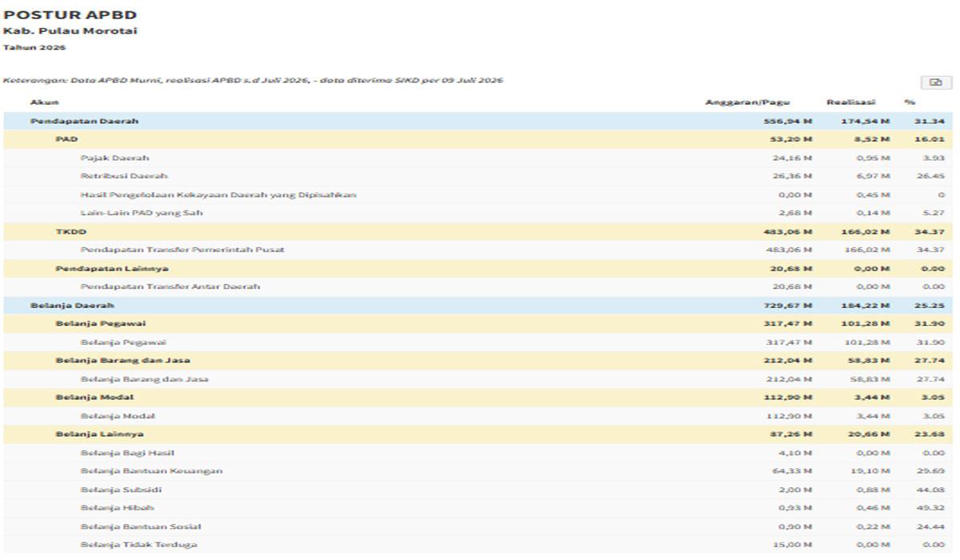This screenshot has height=560, width=960.
Task: Click the Anggaran/Pagu column header
Action: [x=747, y=102]
